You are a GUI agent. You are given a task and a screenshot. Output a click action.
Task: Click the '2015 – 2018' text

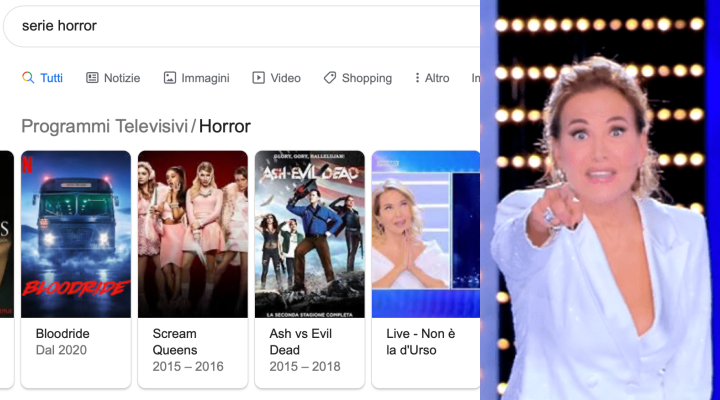305,366
